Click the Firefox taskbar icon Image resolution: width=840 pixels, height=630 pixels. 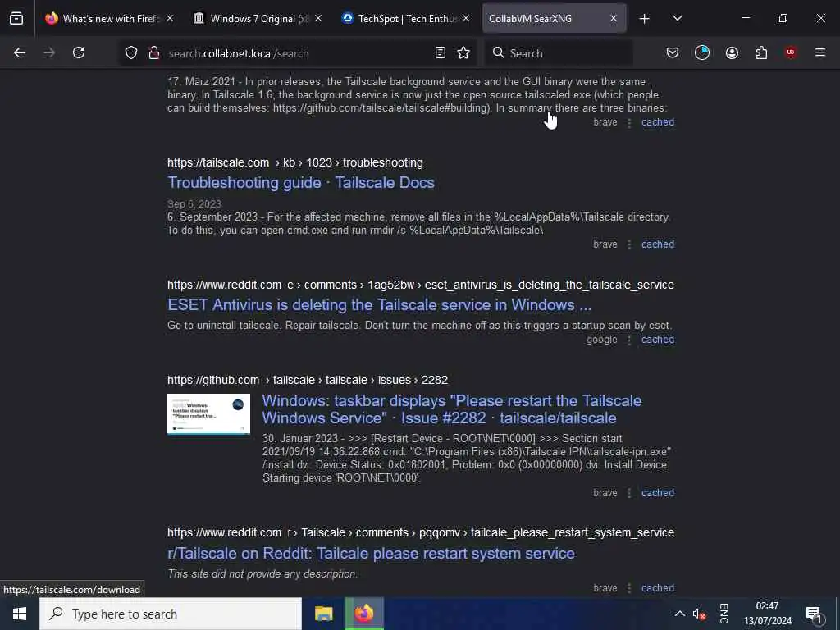(363, 614)
